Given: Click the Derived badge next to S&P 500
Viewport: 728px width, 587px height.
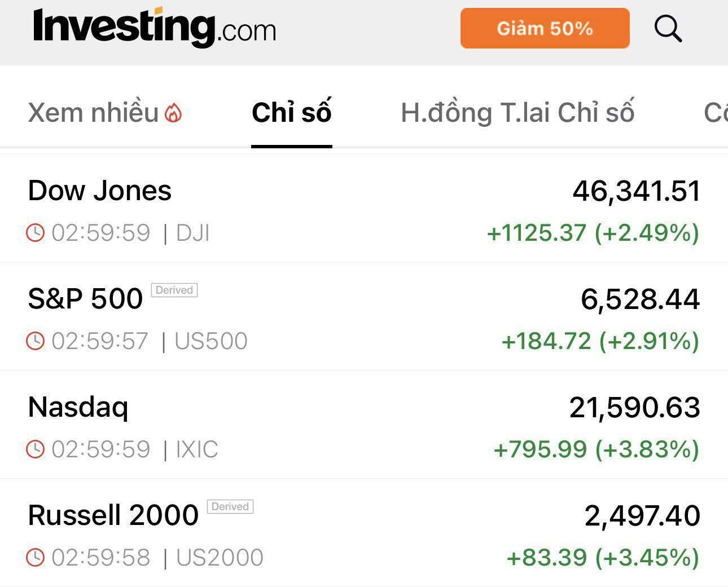Looking at the screenshot, I should point(174,290).
